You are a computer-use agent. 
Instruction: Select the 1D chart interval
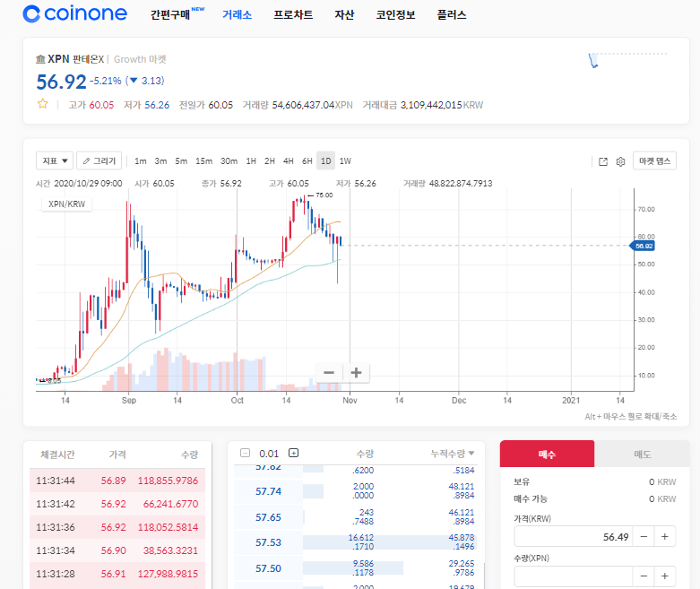click(326, 160)
